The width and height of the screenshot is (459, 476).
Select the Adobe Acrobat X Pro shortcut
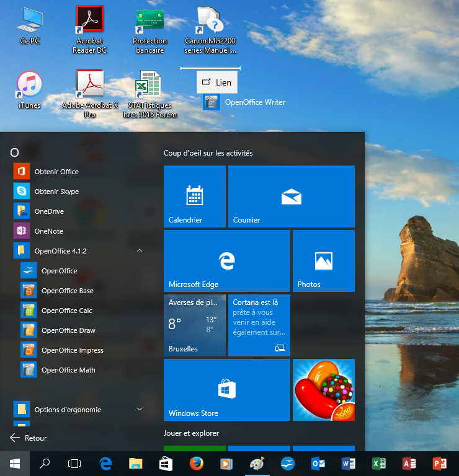[90, 94]
